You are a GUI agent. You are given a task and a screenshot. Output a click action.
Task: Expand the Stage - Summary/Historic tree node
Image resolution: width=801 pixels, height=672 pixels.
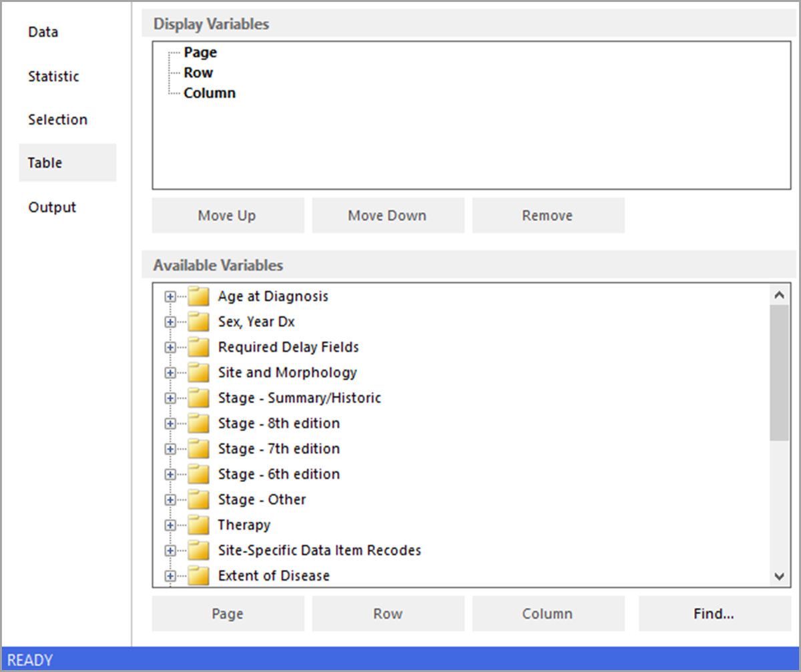pos(170,398)
